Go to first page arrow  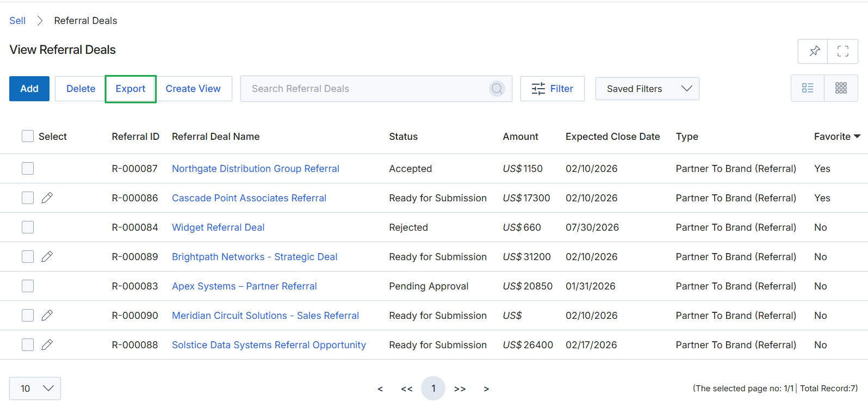tap(380, 389)
